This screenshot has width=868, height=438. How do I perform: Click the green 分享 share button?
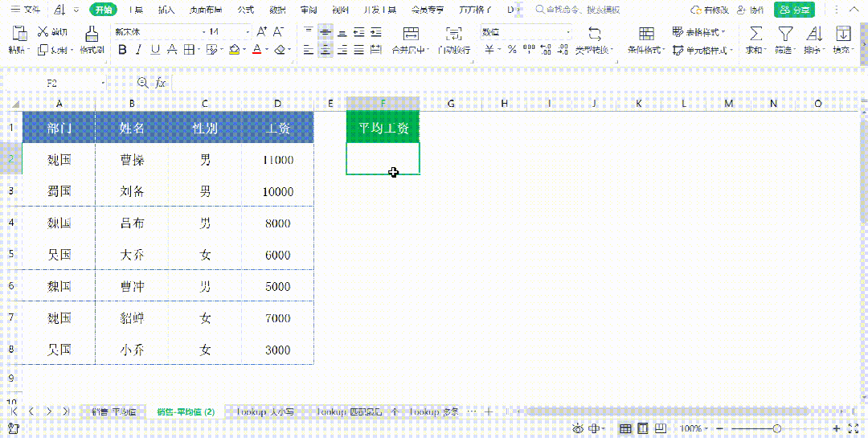pos(793,10)
